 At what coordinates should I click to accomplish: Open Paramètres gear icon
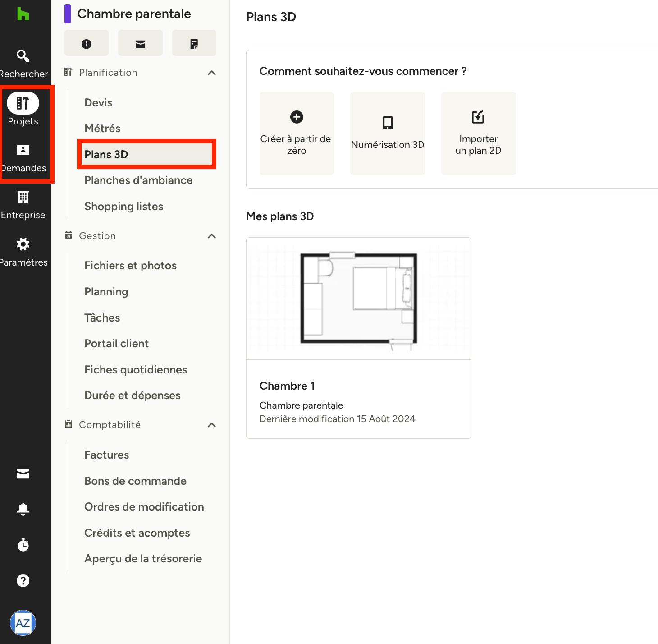[x=23, y=244]
